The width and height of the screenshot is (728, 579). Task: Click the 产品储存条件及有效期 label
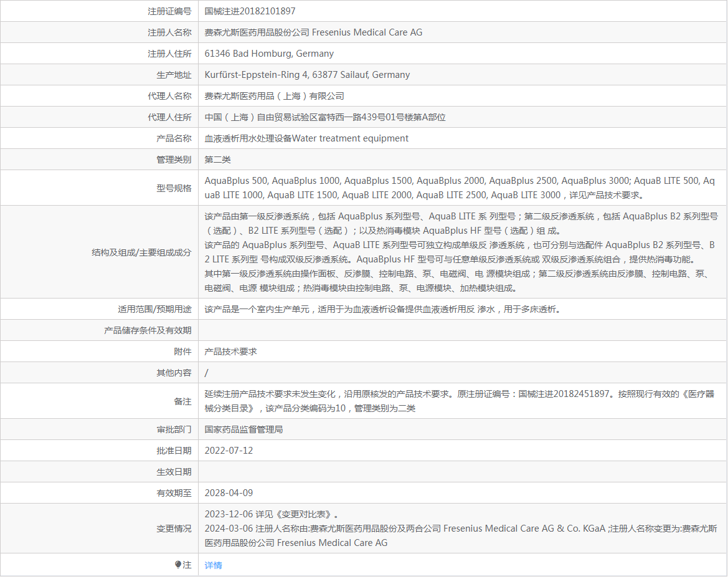tap(148, 330)
